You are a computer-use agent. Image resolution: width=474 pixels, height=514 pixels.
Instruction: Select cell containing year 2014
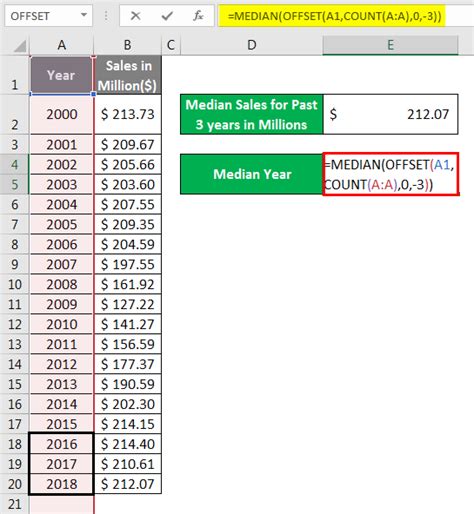[62, 404]
